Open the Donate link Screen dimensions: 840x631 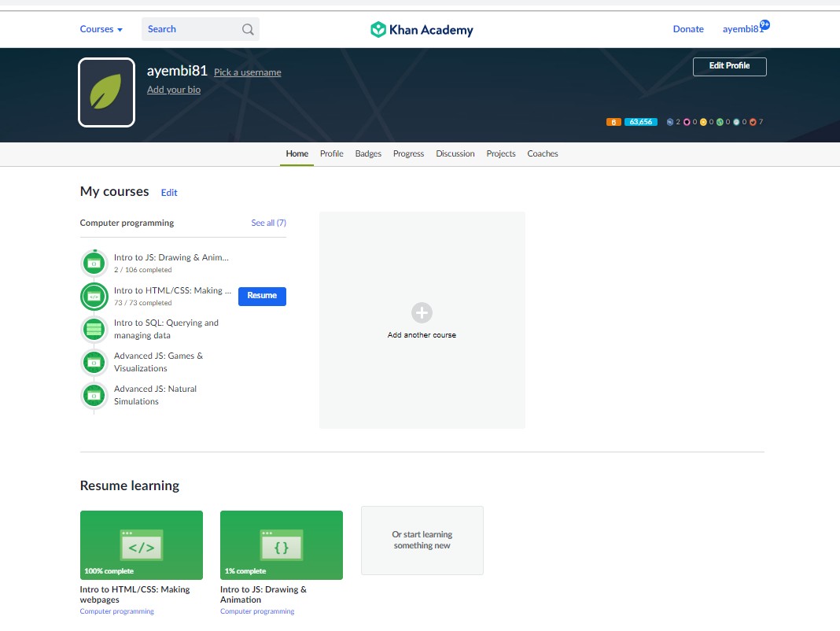688,29
